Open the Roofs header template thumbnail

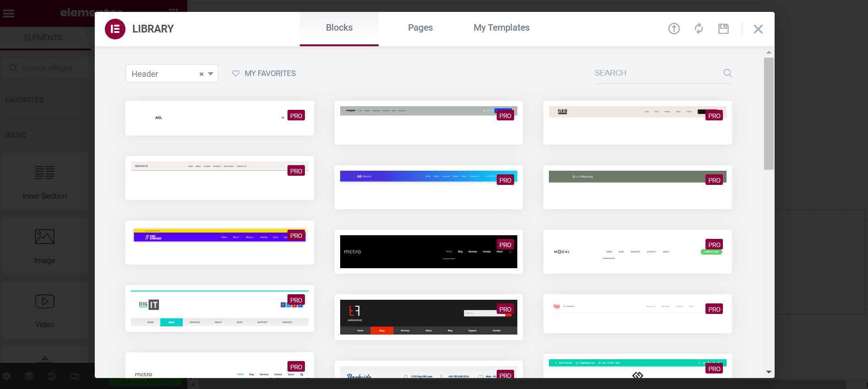coord(220,178)
